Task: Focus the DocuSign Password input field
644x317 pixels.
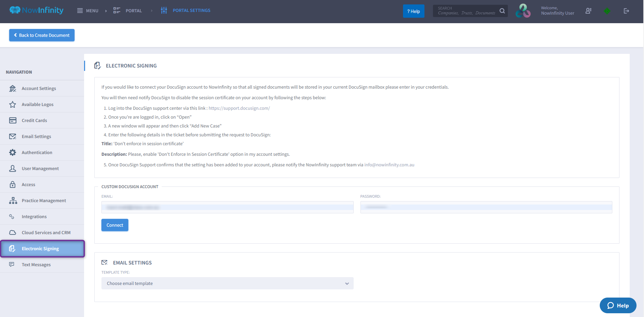Action: pos(486,207)
